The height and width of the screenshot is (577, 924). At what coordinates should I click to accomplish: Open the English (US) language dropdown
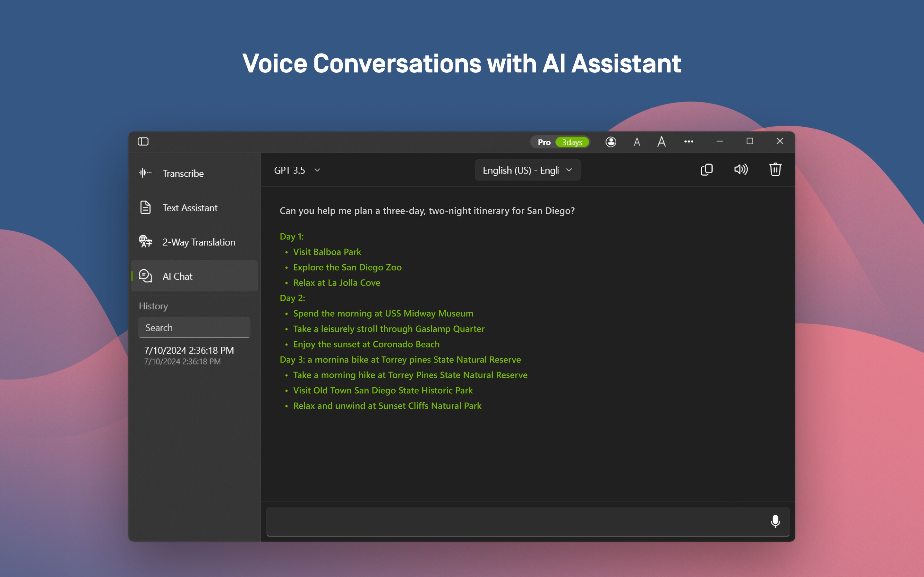point(527,170)
